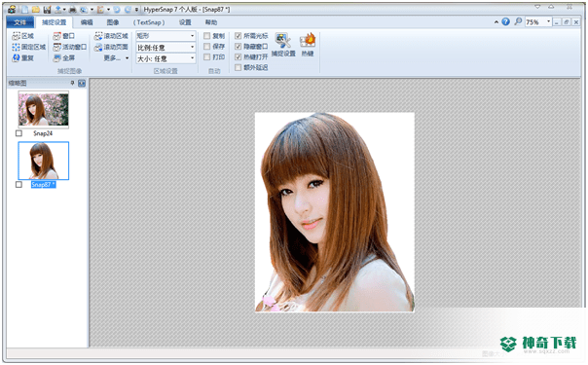Open the 比例:任意 ratio dropdown
The height and width of the screenshot is (365, 588).
point(165,48)
